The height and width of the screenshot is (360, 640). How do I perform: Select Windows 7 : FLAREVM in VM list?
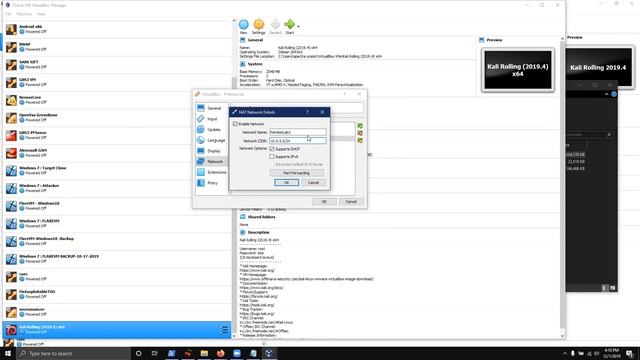click(116, 224)
